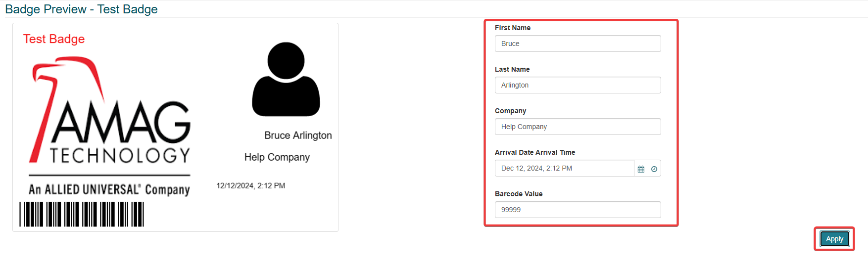Select the Company field showing Help Company
The width and height of the screenshot is (868, 265).
click(x=578, y=127)
